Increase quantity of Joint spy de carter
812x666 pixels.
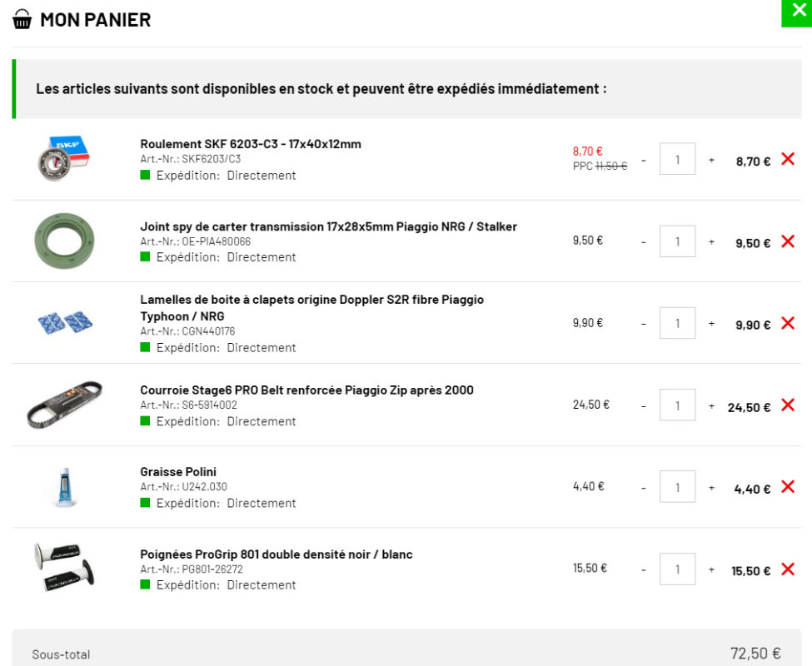tap(711, 242)
